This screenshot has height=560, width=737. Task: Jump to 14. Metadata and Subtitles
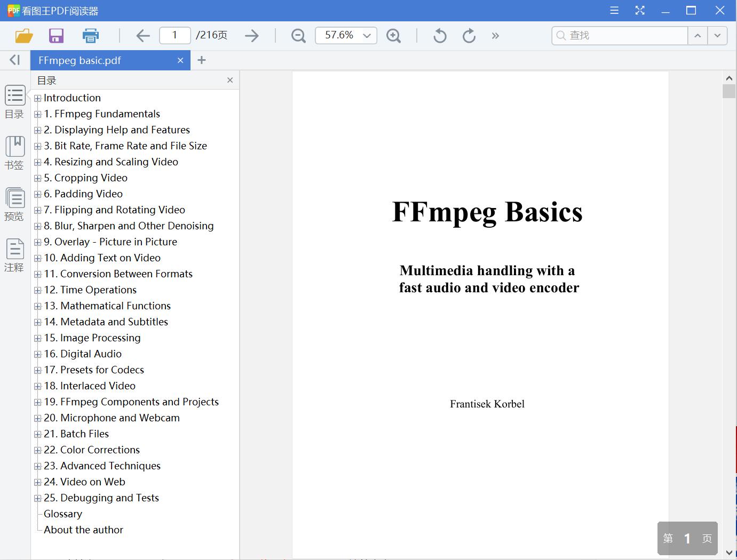(x=106, y=322)
